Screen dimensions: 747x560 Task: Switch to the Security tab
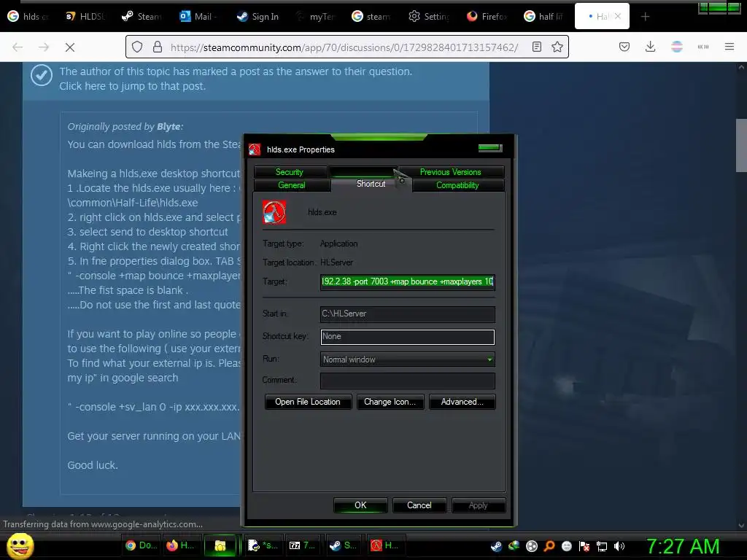(x=290, y=172)
